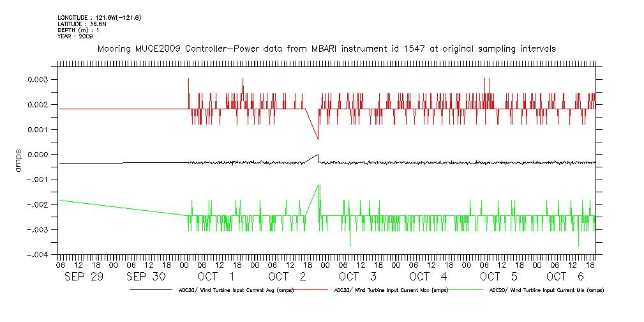This screenshot has width=644, height=322.
Task: Click the YEAR : 2009 header line
Action: pyautogui.click(x=75, y=36)
